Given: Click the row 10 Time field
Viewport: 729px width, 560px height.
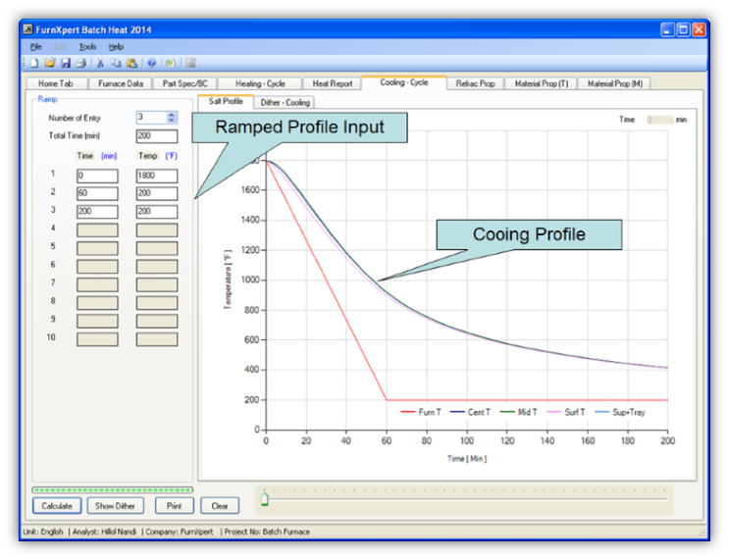Looking at the screenshot, I should (97, 339).
